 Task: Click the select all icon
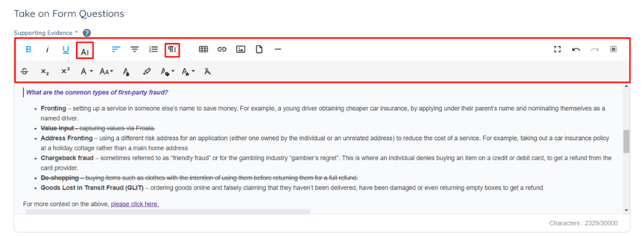(x=613, y=49)
